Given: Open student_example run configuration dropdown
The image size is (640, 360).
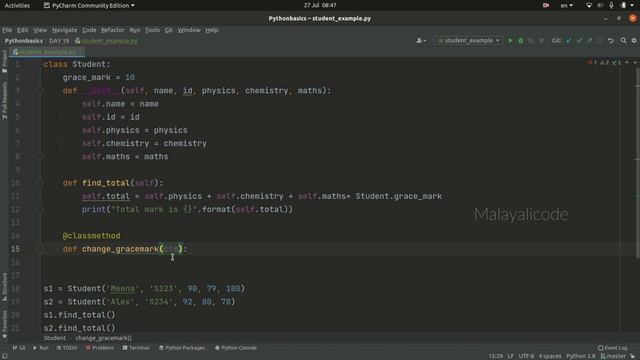Looking at the screenshot, I should point(468,40).
